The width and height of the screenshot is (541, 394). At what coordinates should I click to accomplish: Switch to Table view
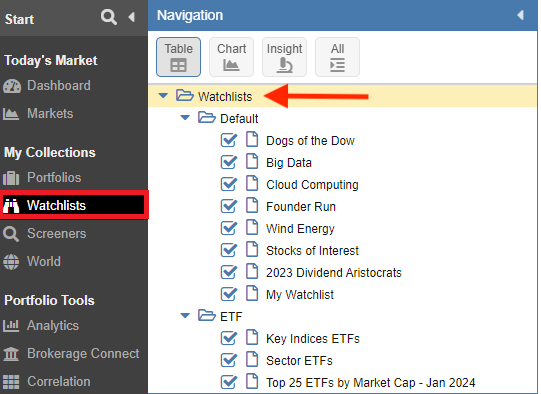[178, 57]
